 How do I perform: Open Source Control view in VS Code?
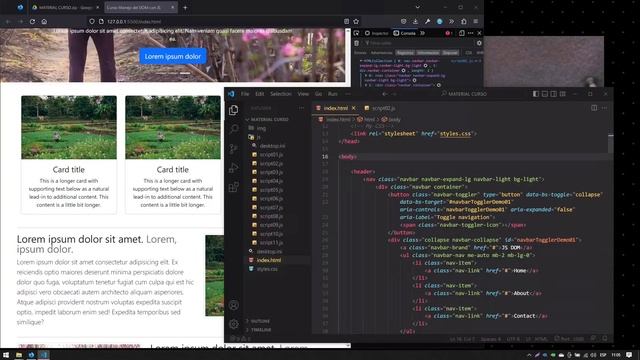233,149
